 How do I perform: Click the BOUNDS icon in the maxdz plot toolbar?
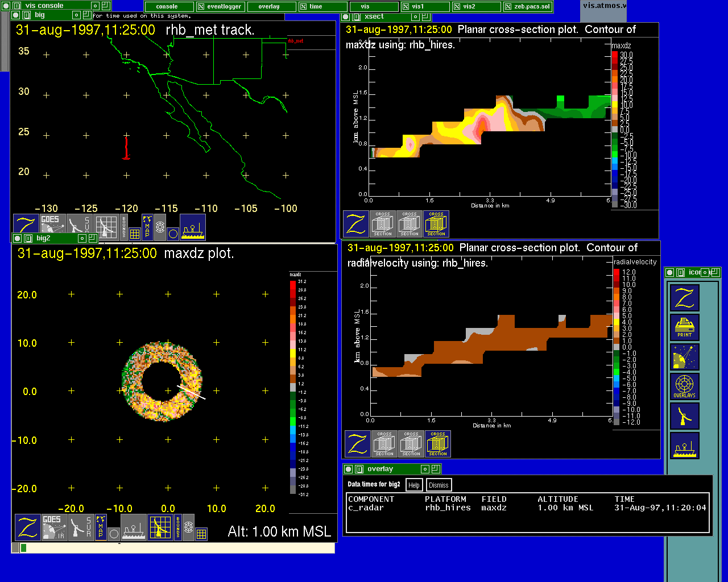pos(177,527)
